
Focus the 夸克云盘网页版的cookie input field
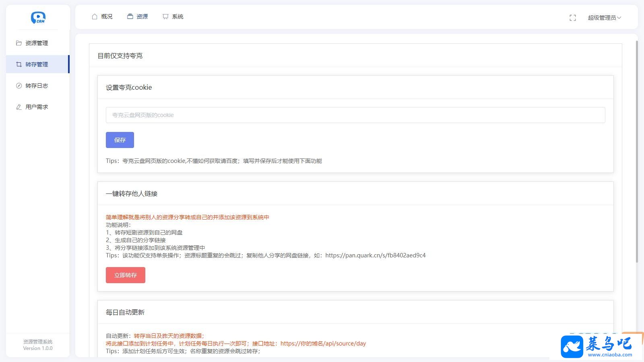pyautogui.click(x=355, y=115)
